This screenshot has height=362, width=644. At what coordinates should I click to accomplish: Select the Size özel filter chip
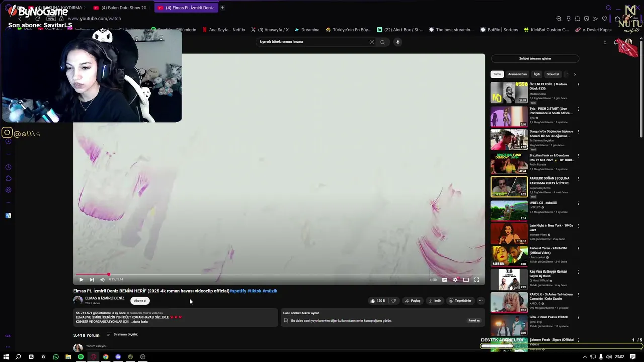click(x=553, y=74)
